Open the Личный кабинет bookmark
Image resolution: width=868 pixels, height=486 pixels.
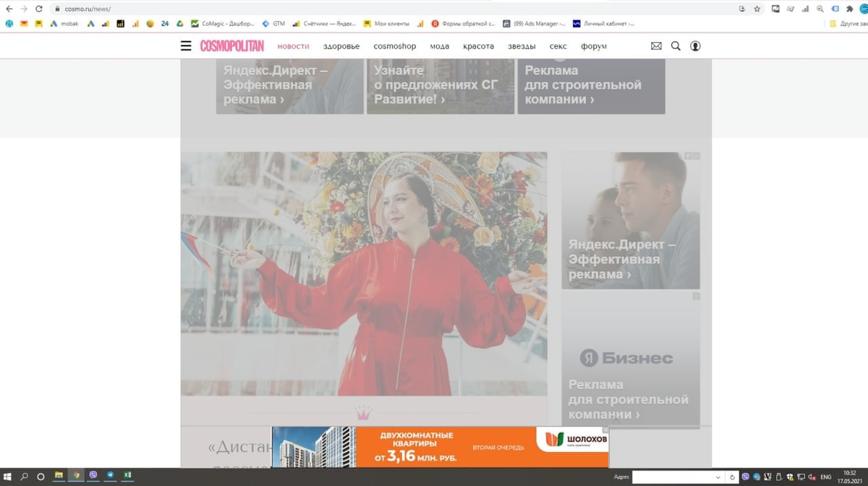coord(604,24)
